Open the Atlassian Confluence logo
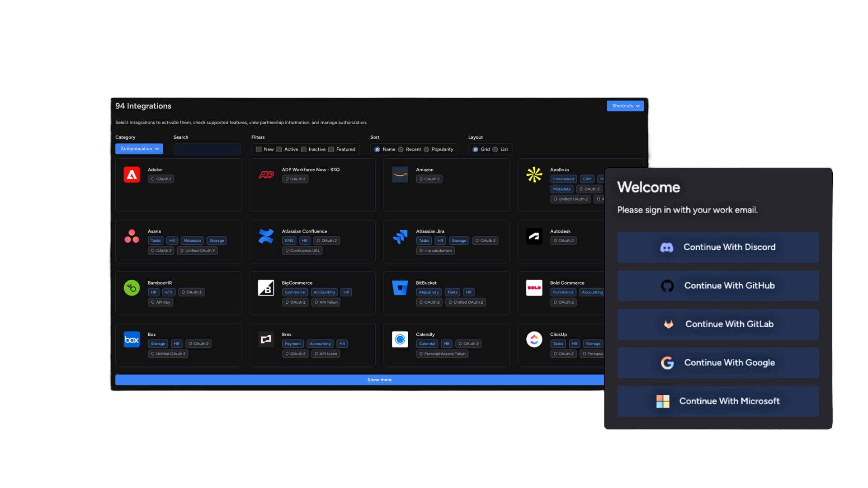The width and height of the screenshot is (868, 488). pos(266,236)
